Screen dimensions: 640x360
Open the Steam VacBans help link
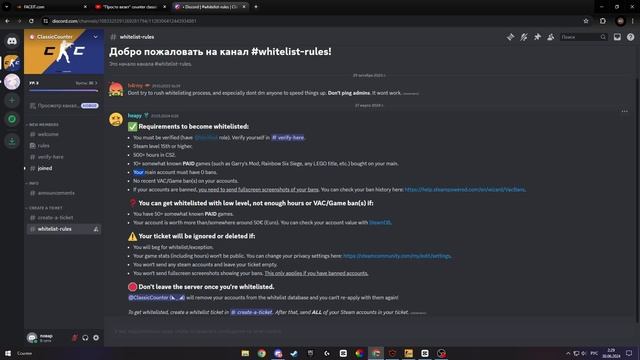(465, 189)
